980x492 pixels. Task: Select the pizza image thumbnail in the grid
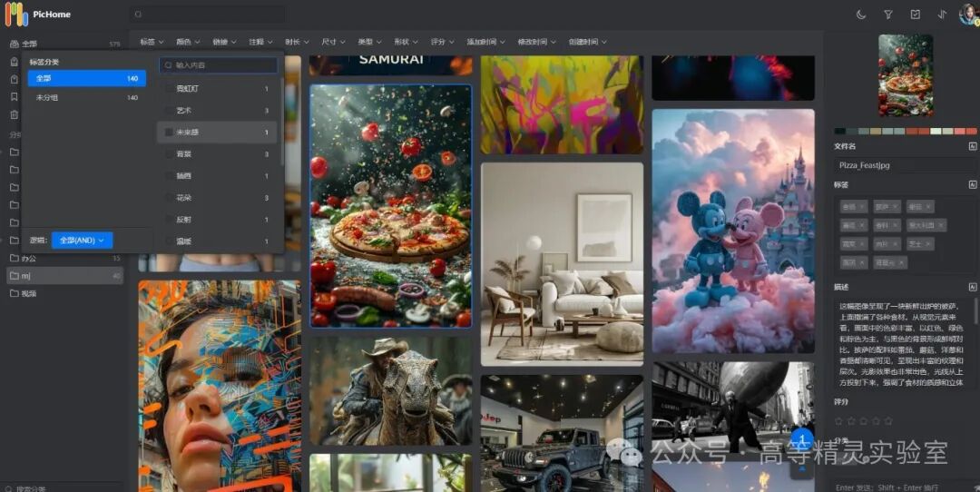(x=390, y=206)
